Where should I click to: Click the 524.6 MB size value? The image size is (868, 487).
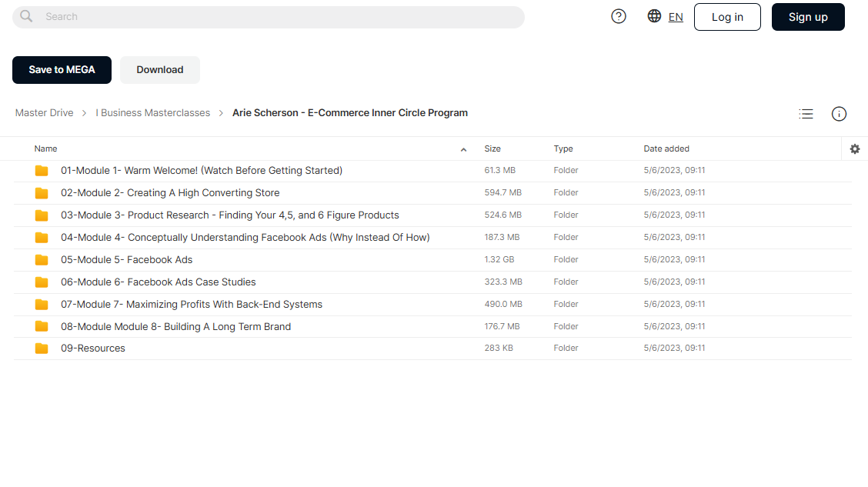pos(502,215)
